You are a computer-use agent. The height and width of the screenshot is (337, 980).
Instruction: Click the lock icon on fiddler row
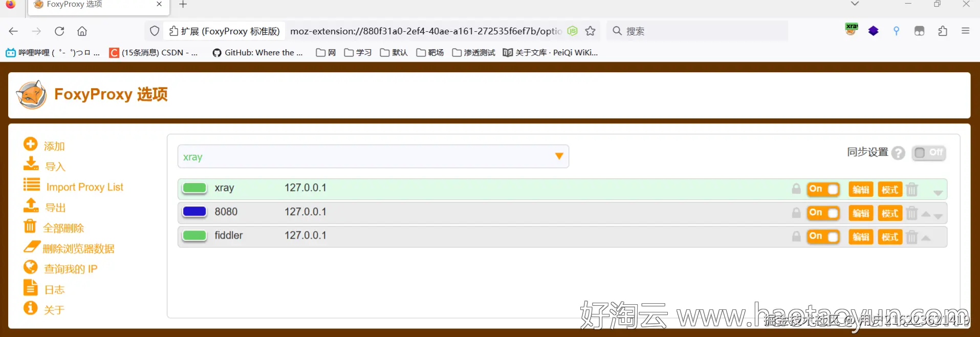pos(796,236)
